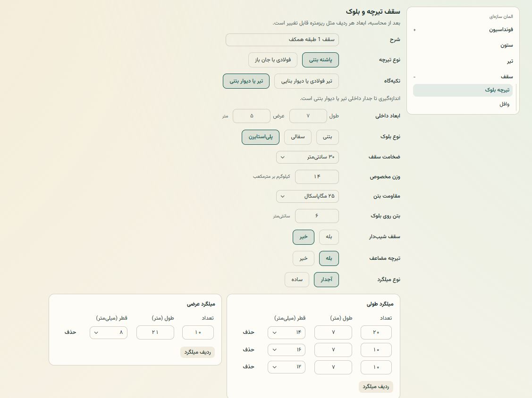This screenshot has width=532, height=398.
Task: Pick بتنی block type
Action: 328,137
